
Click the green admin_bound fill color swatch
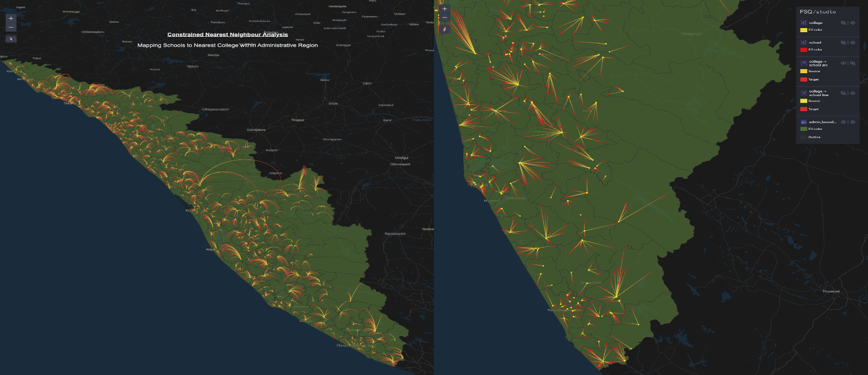click(804, 129)
